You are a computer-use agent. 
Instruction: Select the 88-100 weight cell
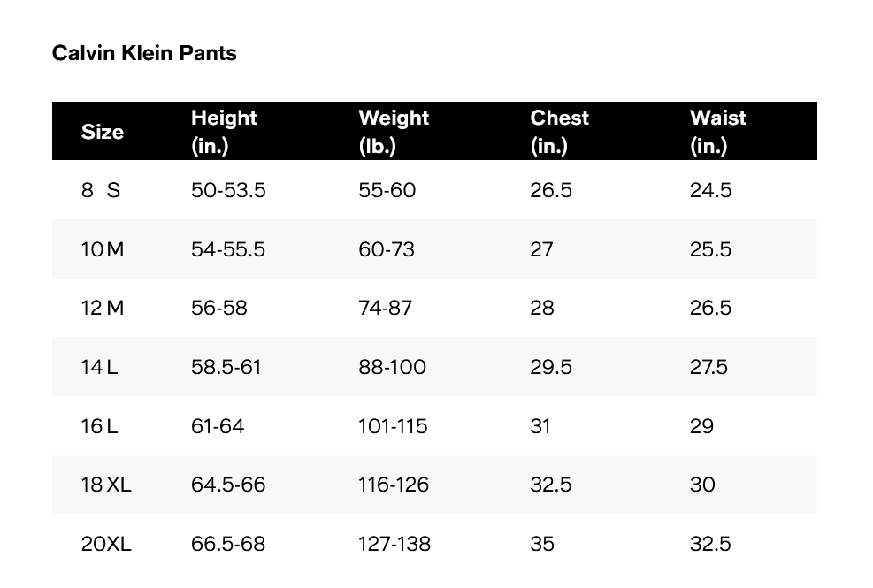[x=392, y=367]
